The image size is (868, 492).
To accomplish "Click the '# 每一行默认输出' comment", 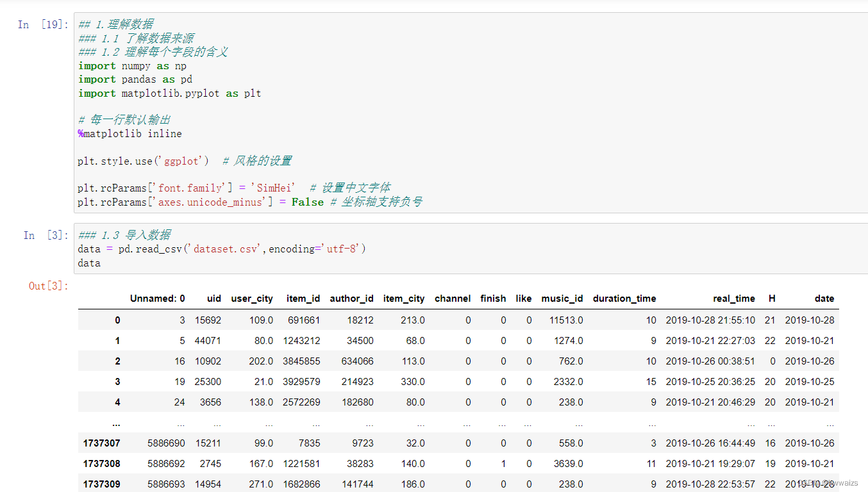I will point(124,120).
